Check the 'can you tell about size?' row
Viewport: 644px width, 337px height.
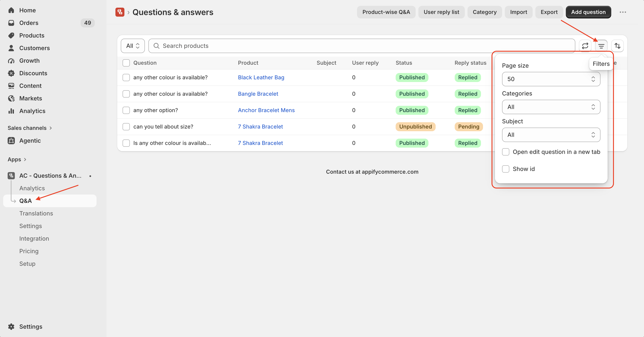(126, 126)
